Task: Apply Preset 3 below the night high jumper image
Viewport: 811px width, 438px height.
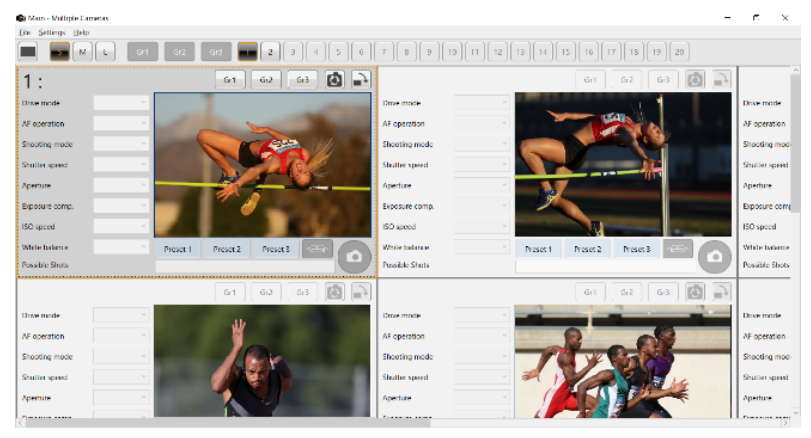Action: point(636,249)
